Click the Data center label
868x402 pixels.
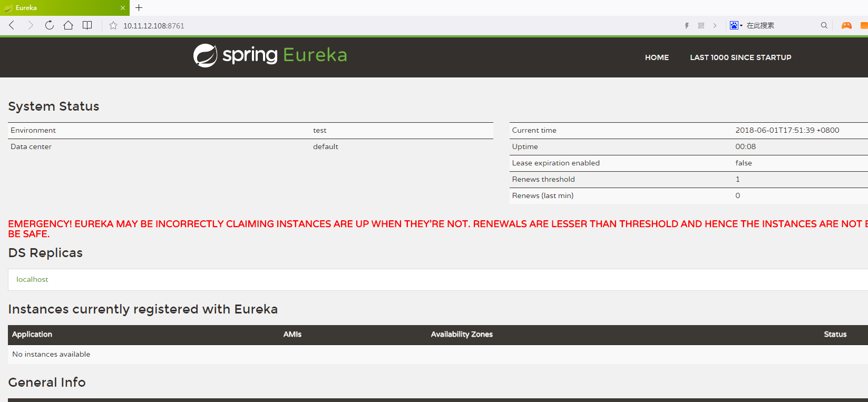31,146
